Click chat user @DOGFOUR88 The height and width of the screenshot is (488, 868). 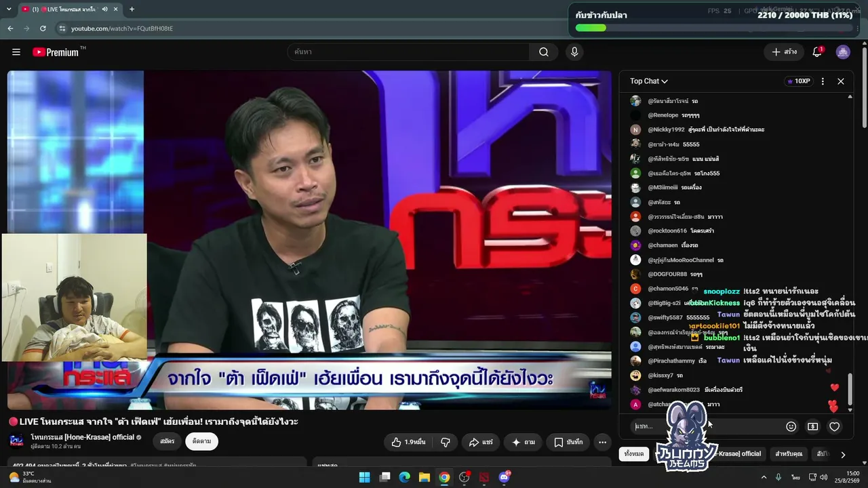point(667,274)
